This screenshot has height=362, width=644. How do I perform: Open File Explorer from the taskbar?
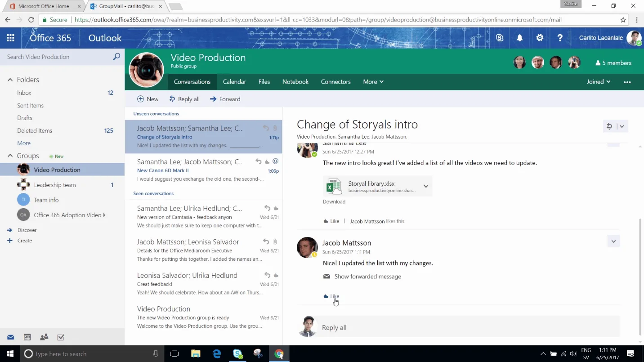pyautogui.click(x=196, y=354)
